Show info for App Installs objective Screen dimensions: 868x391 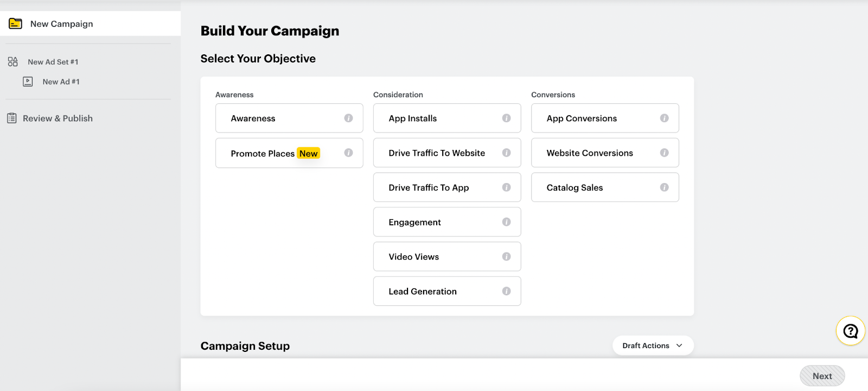point(506,118)
